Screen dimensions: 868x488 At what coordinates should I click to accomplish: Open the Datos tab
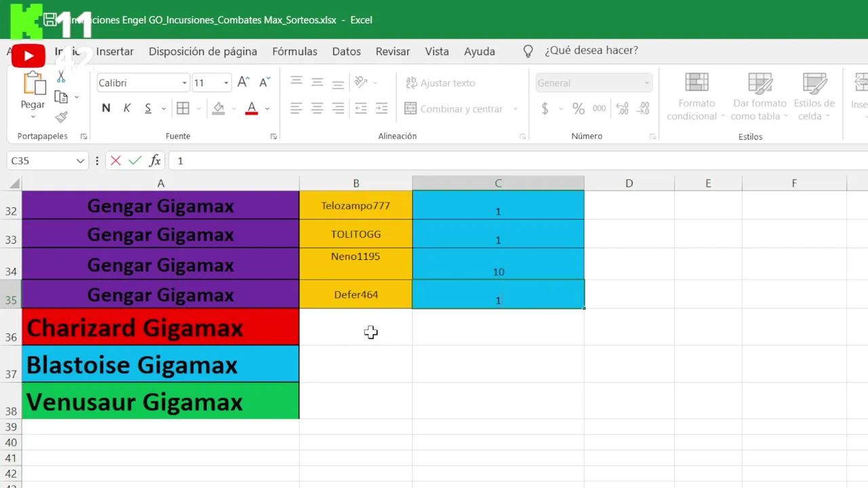point(347,52)
